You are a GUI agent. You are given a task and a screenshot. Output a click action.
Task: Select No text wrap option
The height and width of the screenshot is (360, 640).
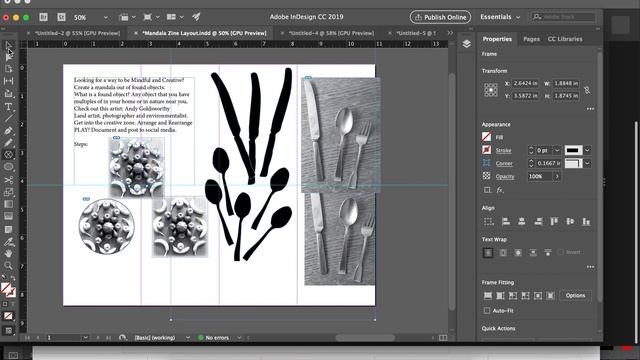[488, 253]
